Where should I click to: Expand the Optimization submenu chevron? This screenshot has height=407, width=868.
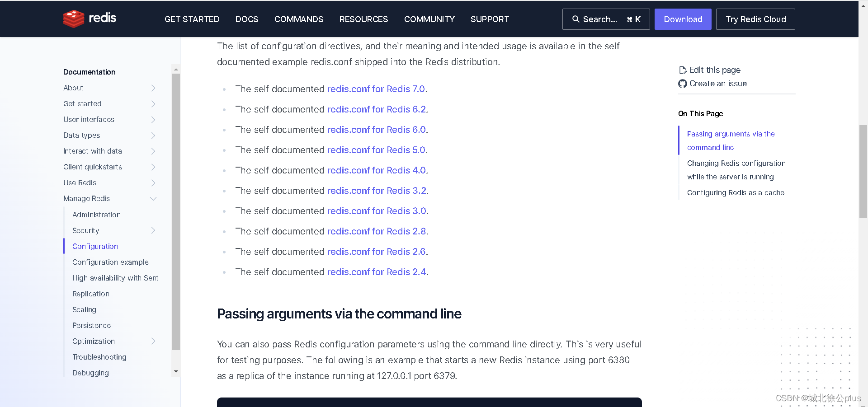point(153,341)
